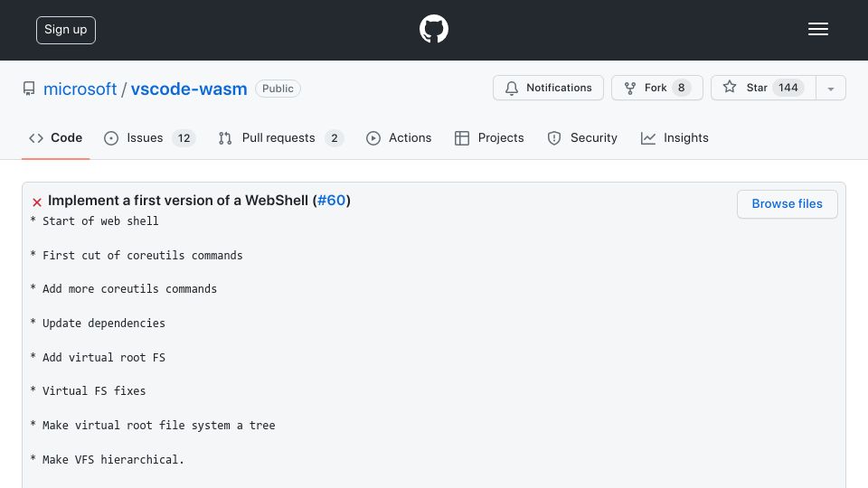Click the line "Make virtual root file system a tree"
868x488 pixels.
(159, 426)
